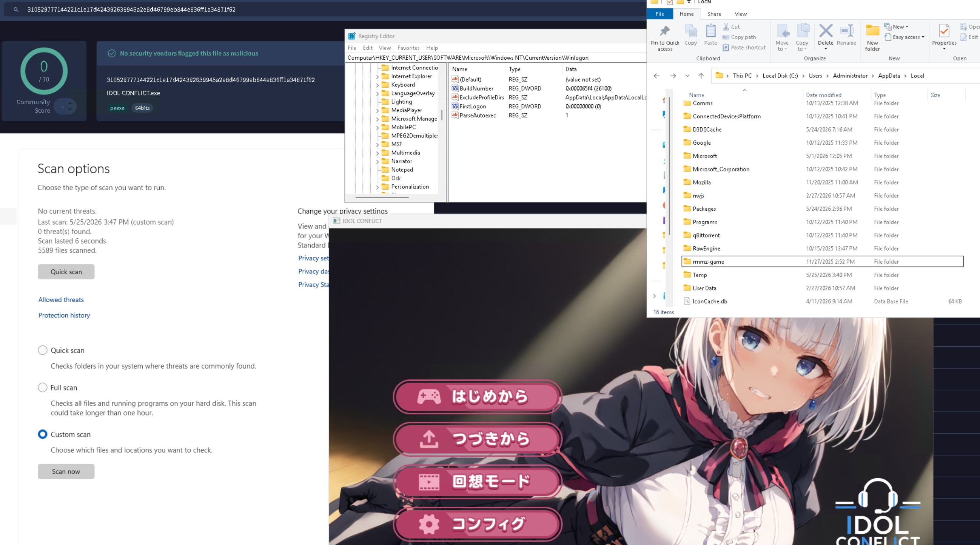Go up one folder level arrow
This screenshot has width=980, height=545.
(701, 76)
